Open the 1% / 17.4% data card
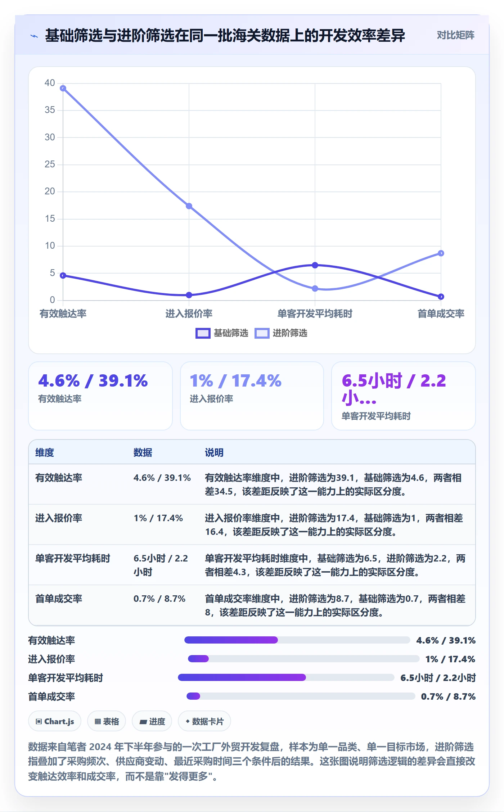This screenshot has width=504, height=812. click(252, 396)
